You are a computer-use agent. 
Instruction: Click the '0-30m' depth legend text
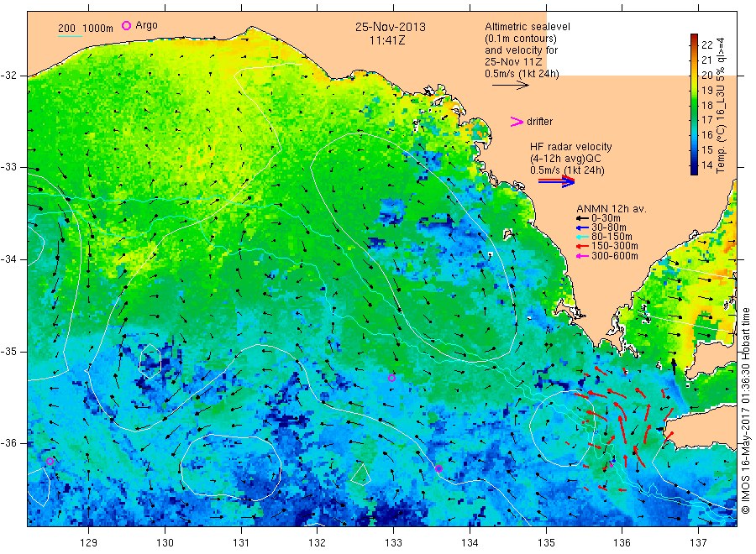tap(606, 218)
